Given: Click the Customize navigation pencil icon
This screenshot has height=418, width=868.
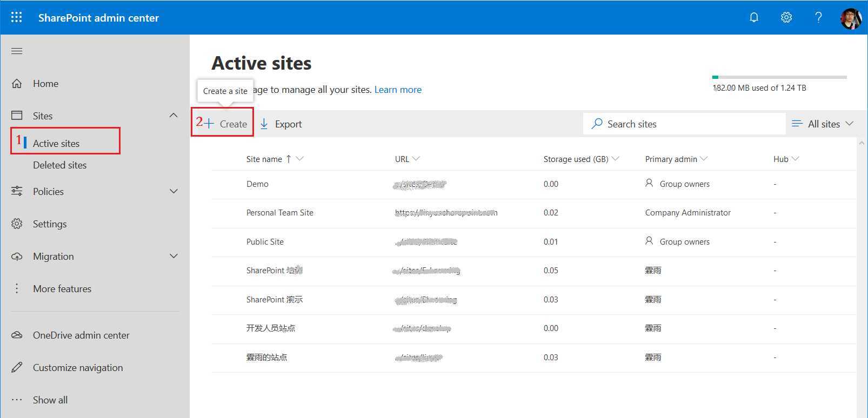Looking at the screenshot, I should [x=17, y=367].
